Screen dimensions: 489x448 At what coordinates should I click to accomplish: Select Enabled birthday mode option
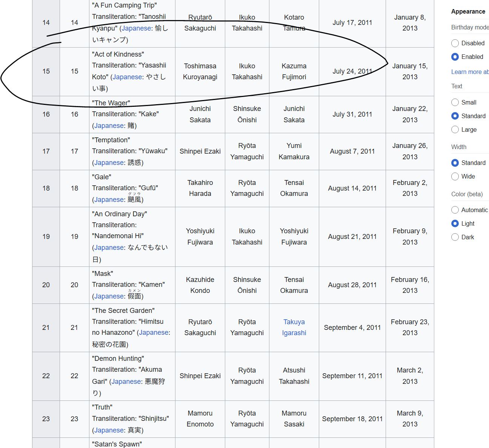[455, 57]
